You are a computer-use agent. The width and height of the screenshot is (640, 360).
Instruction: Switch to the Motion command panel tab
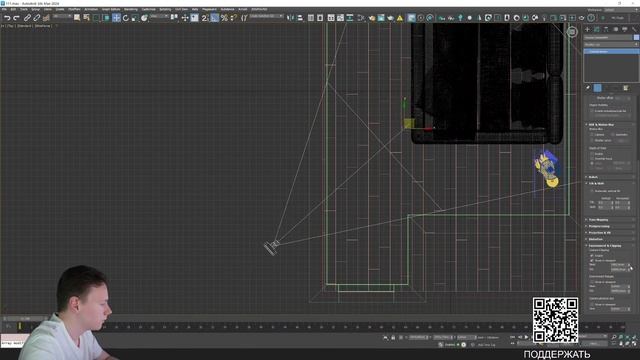[x=616, y=29]
